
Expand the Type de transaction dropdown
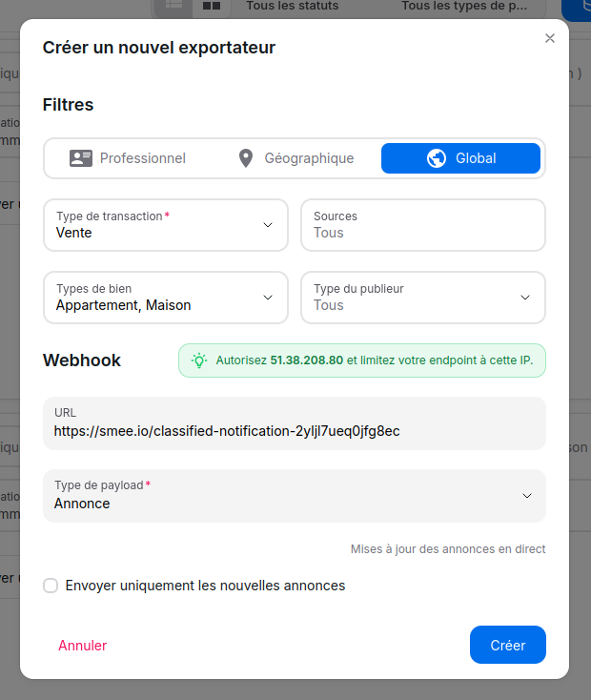point(166,225)
